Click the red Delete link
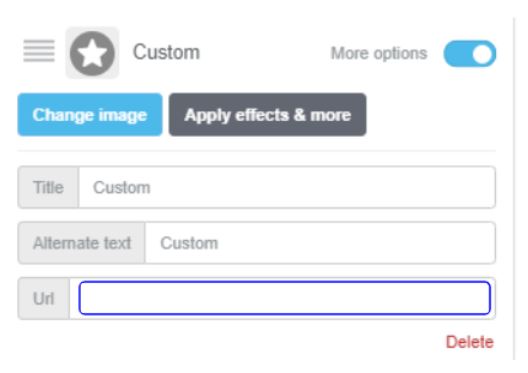This screenshot has height=373, width=528. pyautogui.click(x=470, y=342)
